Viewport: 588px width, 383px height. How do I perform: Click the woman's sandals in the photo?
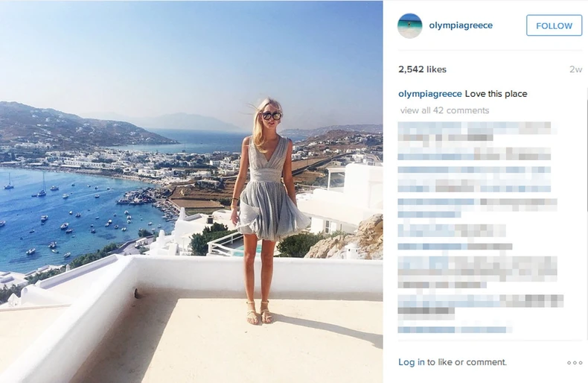[x=260, y=312]
